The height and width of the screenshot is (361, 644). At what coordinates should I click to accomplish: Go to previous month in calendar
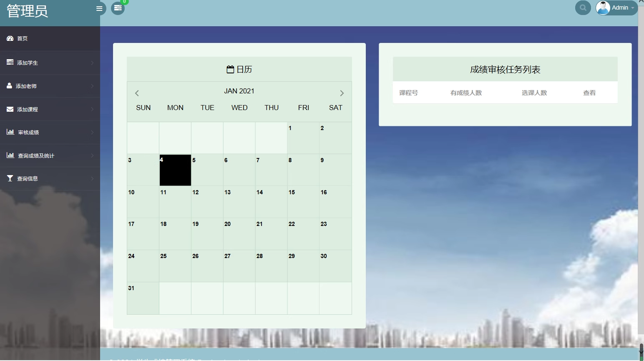(x=137, y=93)
